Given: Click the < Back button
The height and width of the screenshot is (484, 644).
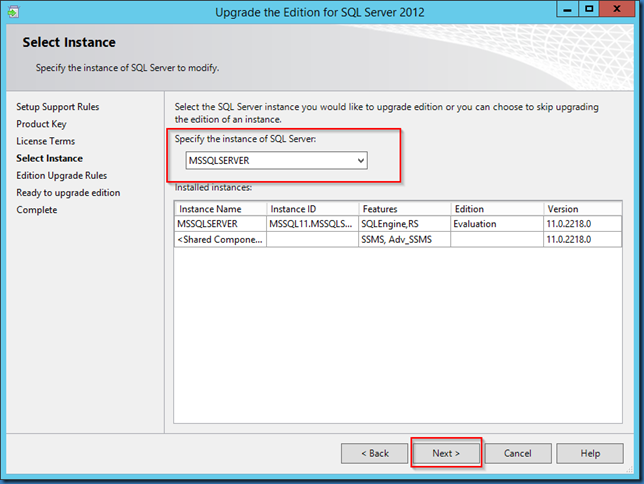Looking at the screenshot, I should (375, 453).
